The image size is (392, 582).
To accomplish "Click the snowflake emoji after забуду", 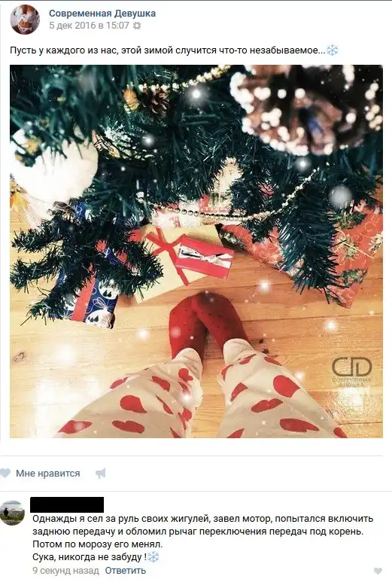I will click(x=153, y=556).
